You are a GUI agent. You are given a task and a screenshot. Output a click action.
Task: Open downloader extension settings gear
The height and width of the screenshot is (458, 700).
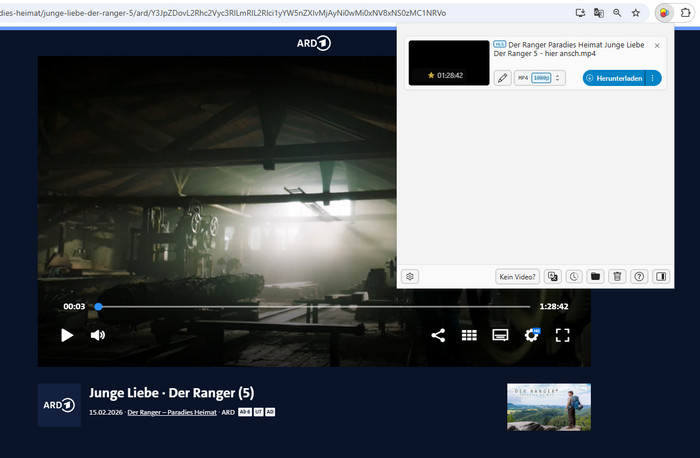coord(410,277)
